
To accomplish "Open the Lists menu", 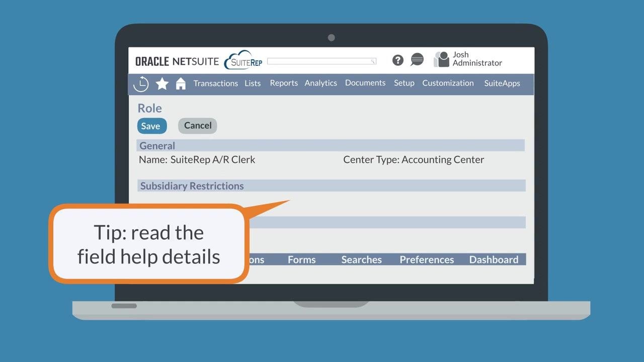I will (253, 83).
